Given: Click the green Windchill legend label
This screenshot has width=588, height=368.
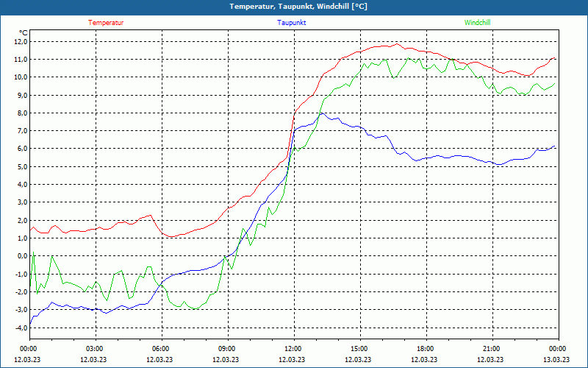Looking at the screenshot, I should click(x=477, y=23).
